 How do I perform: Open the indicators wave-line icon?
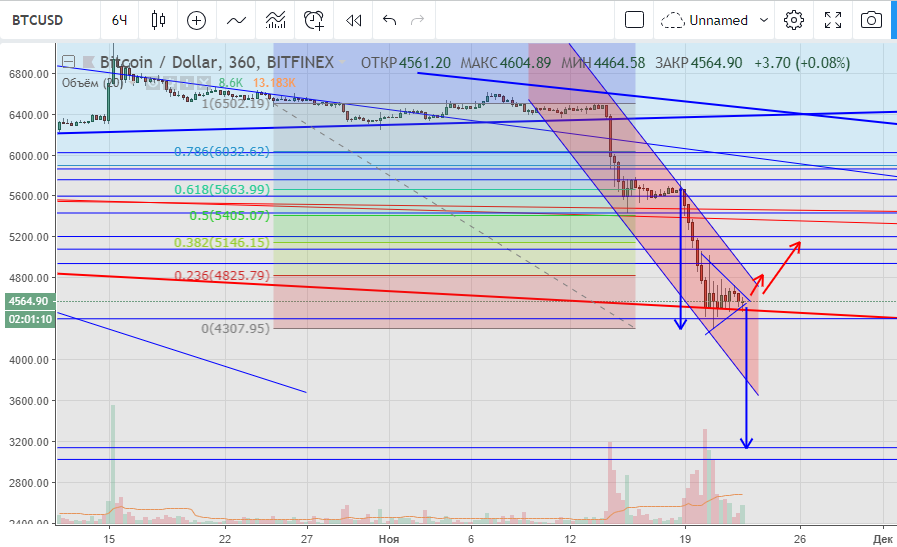click(x=236, y=20)
